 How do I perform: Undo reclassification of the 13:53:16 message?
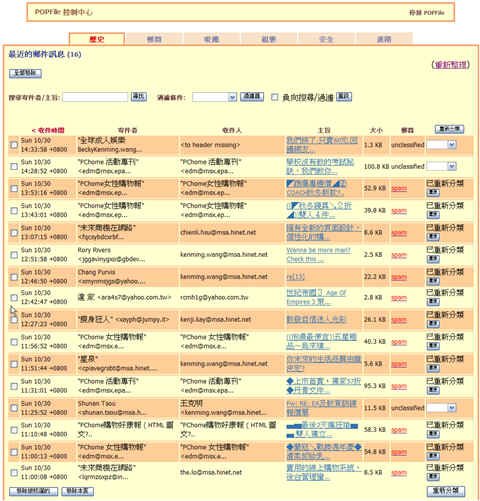click(x=433, y=193)
